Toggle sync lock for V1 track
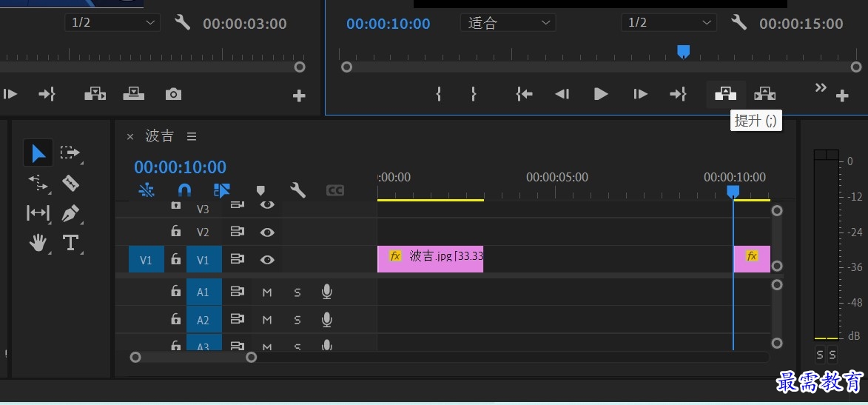Viewport: 868px width, 405px height. [238, 259]
